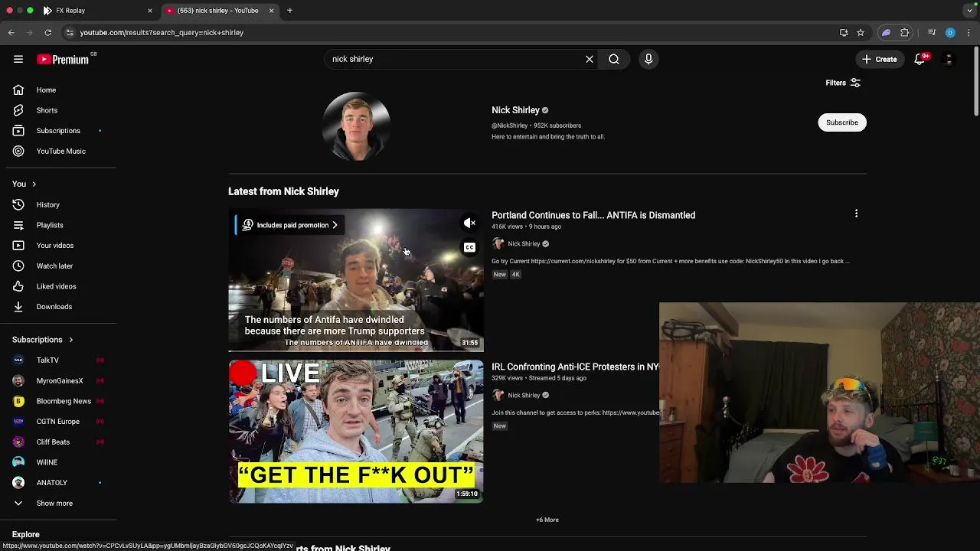Open the CGTN Europe subscription
The image size is (980, 551).
pyautogui.click(x=58, y=422)
